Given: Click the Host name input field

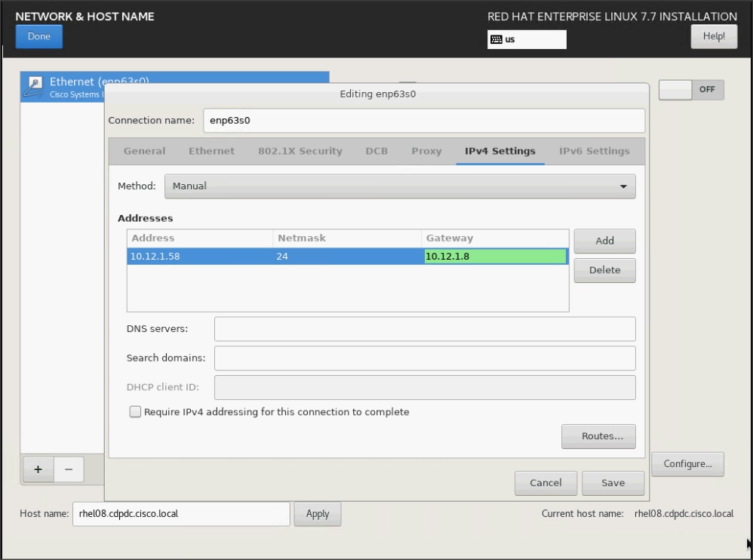Looking at the screenshot, I should coord(181,514).
